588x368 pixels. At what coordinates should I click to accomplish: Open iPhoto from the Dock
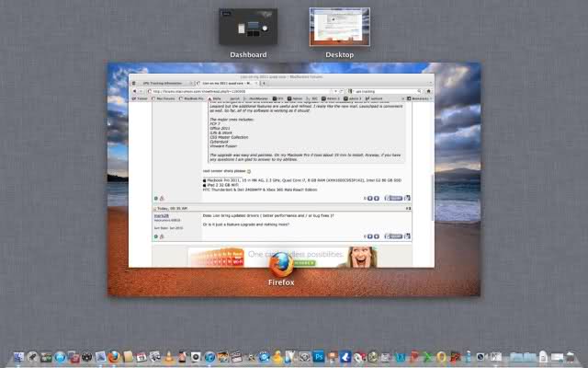click(223, 357)
